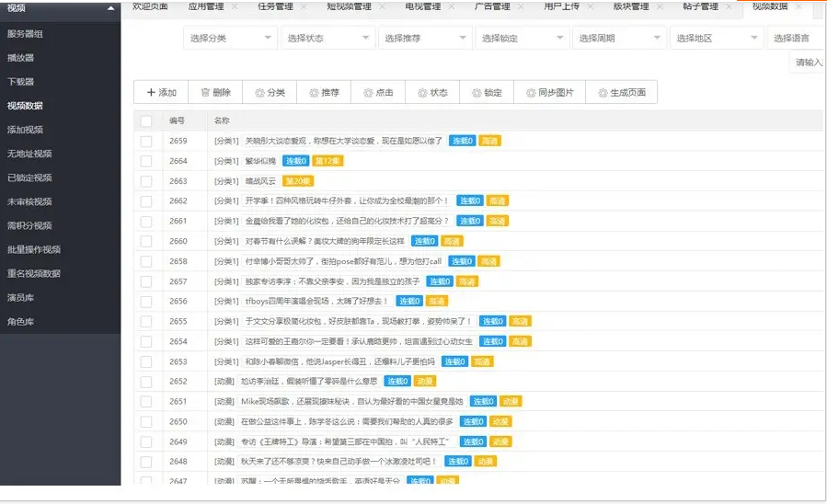Image resolution: width=827 pixels, height=504 pixels.
Task: Check the box for row 2649
Action: (x=146, y=441)
